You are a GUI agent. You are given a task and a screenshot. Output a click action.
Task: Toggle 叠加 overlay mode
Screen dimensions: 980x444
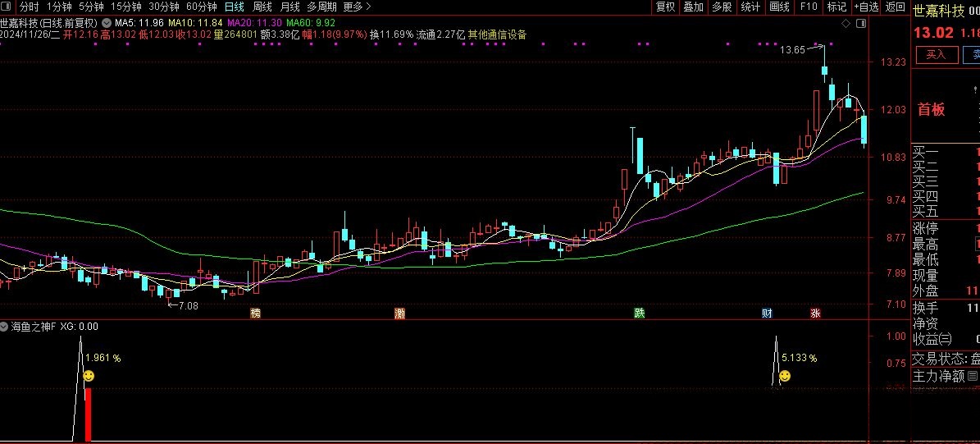(x=693, y=7)
